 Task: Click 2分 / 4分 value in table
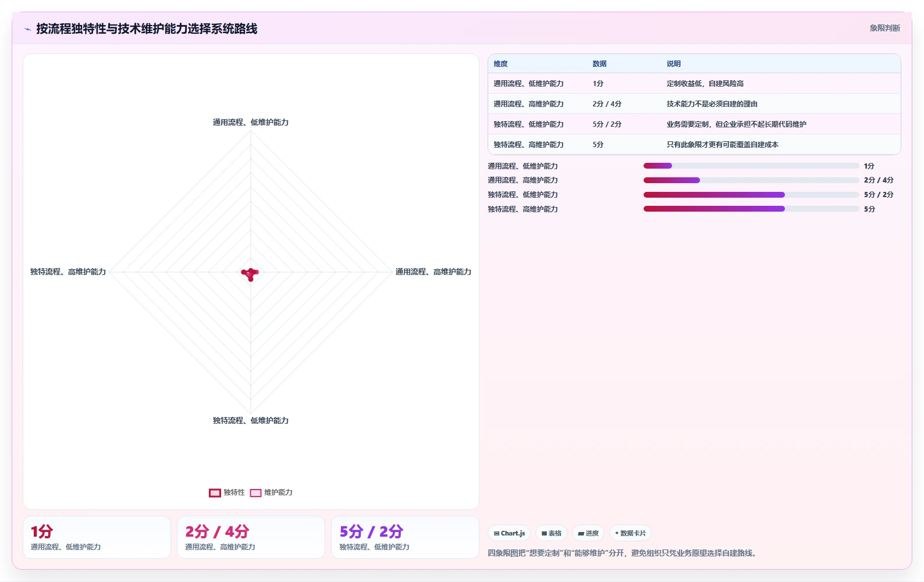point(607,104)
